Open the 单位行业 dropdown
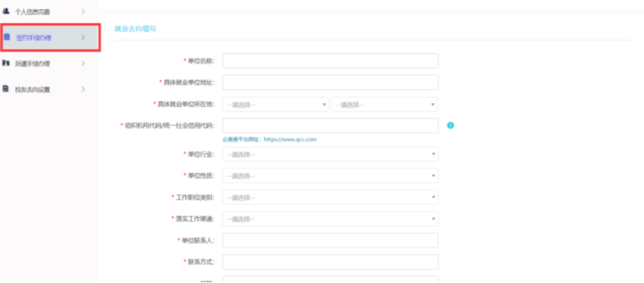This screenshot has width=644, height=283. click(330, 154)
